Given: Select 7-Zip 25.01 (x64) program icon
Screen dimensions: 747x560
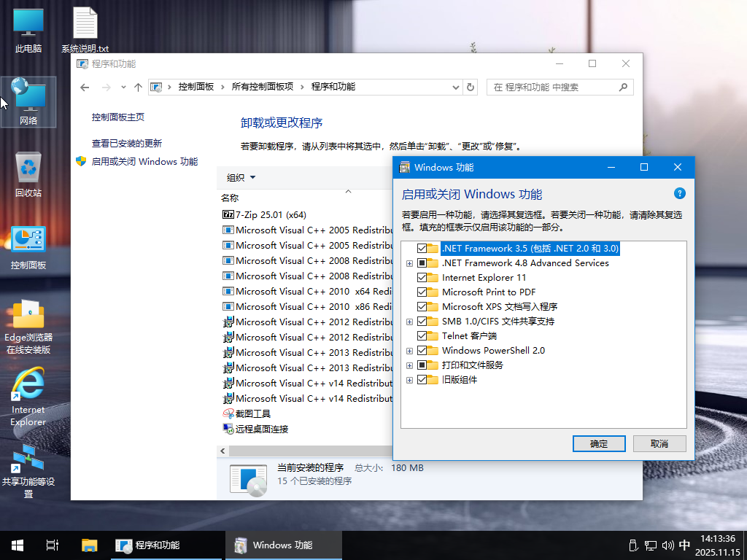Looking at the screenshot, I should point(228,215).
